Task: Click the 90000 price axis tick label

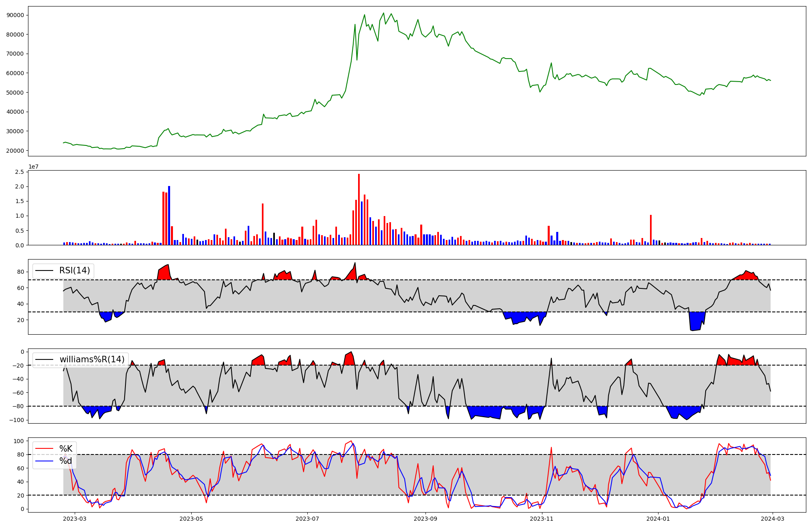Action: click(x=15, y=15)
